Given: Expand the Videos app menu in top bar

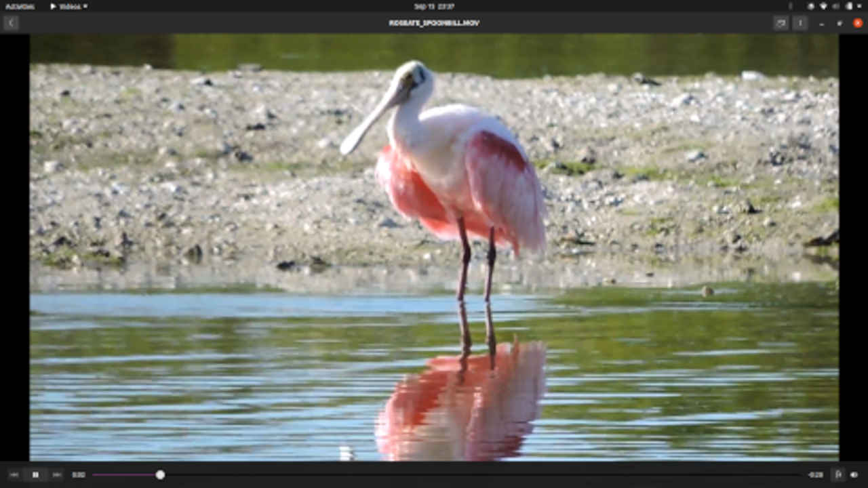Looking at the screenshot, I should coord(69,6).
